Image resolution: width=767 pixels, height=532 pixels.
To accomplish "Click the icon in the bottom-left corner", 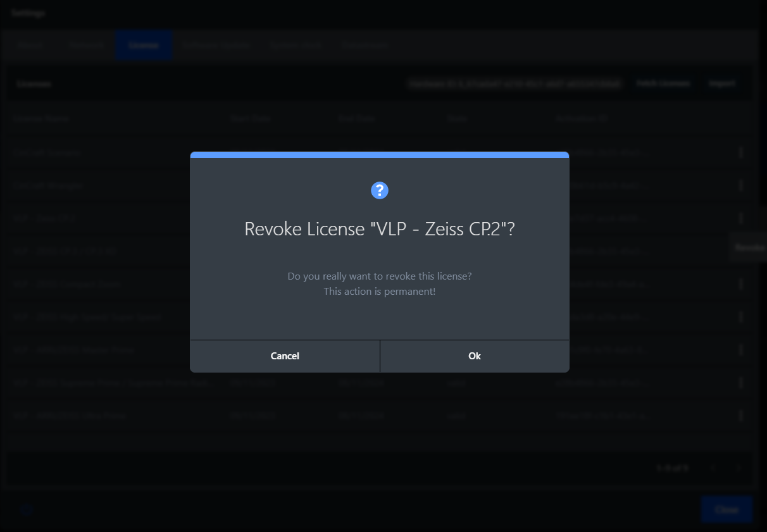I will (x=27, y=510).
